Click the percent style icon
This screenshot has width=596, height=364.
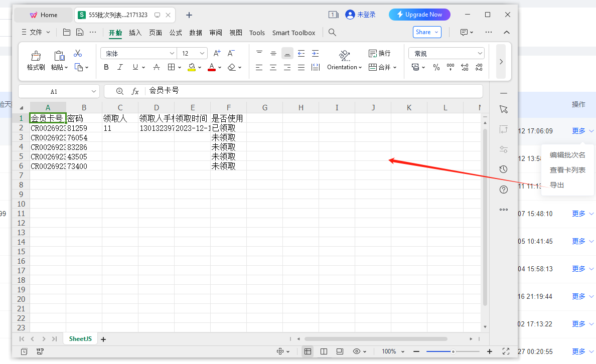[436, 67]
